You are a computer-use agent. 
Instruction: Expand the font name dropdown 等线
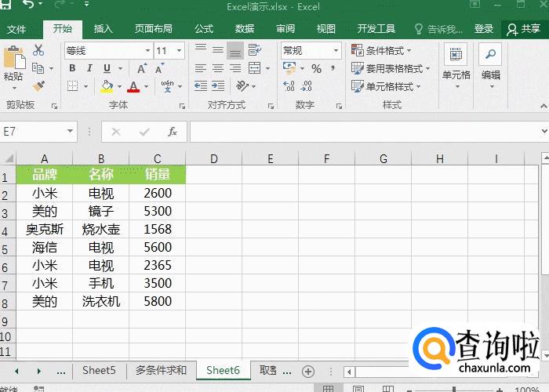(147, 51)
